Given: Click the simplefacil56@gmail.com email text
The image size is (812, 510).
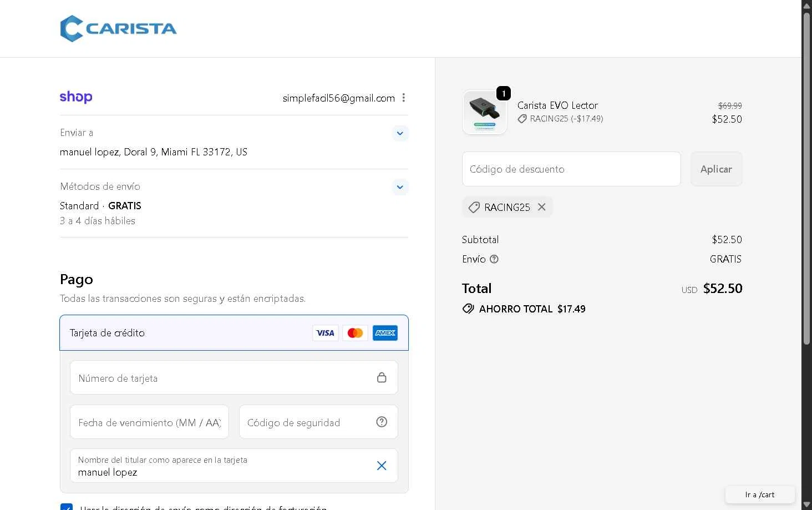Looking at the screenshot, I should click(x=339, y=98).
